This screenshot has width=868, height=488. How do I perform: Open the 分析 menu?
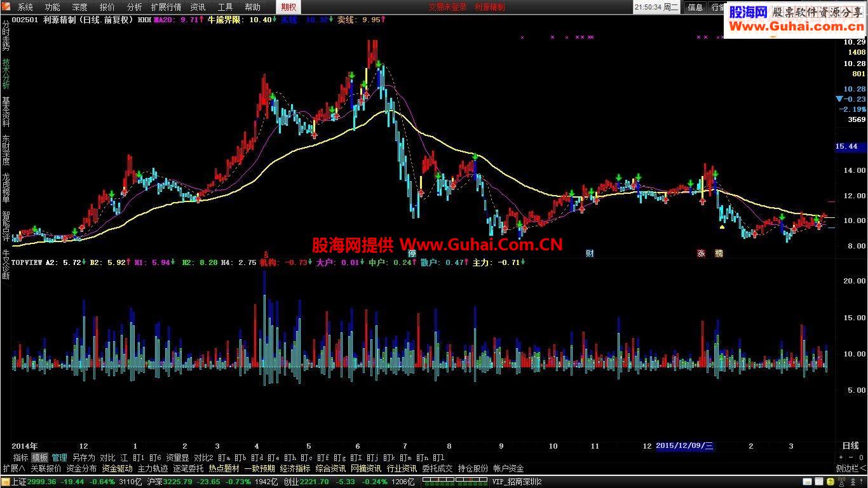135,7
